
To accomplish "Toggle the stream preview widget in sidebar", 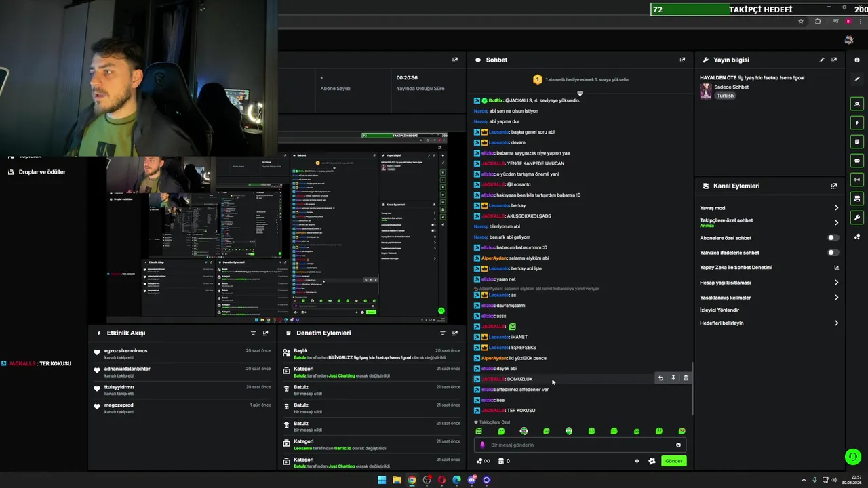I will click(857, 104).
